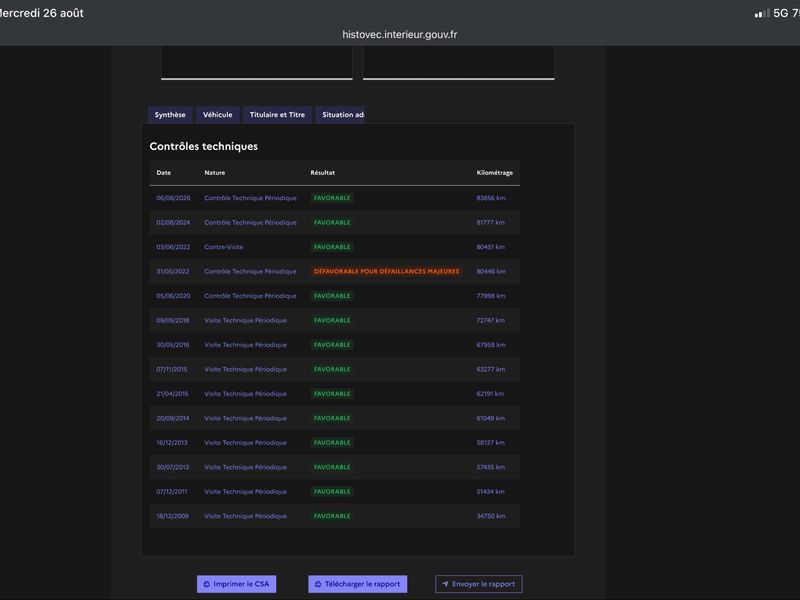Screen dimensions: 800x600
Task: Select the date 03/06/2022
Action: click(x=173, y=247)
